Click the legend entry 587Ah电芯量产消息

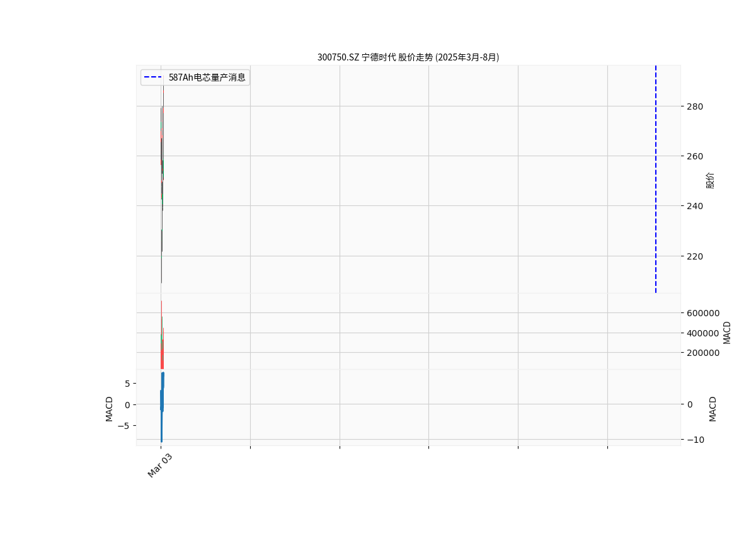[195, 77]
